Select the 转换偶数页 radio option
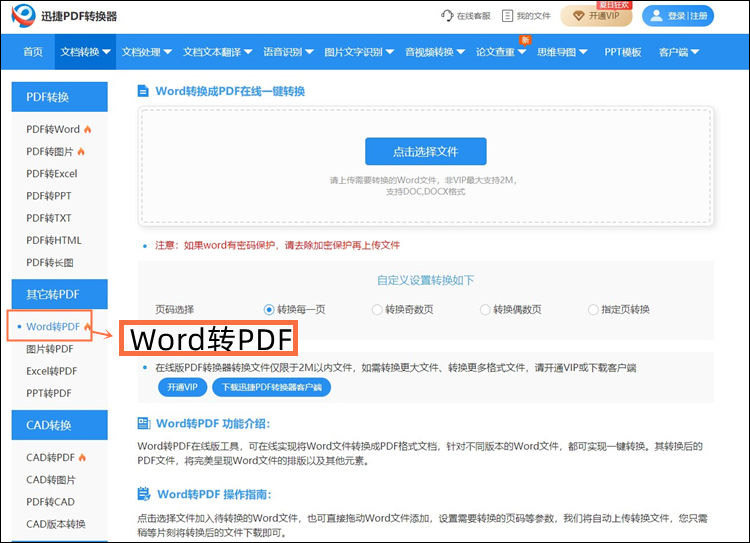Viewport: 750px width, 543px height. [x=485, y=310]
